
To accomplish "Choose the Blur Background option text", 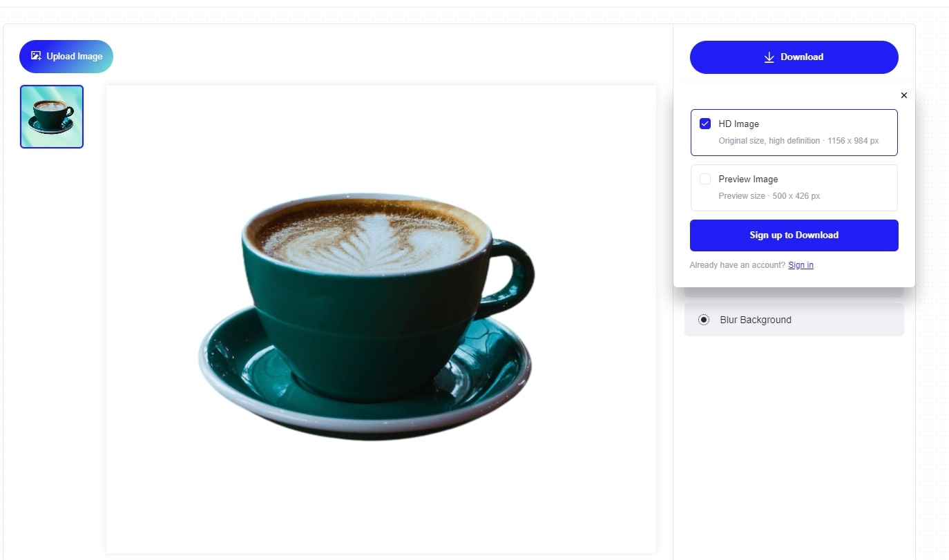I will tap(756, 320).
